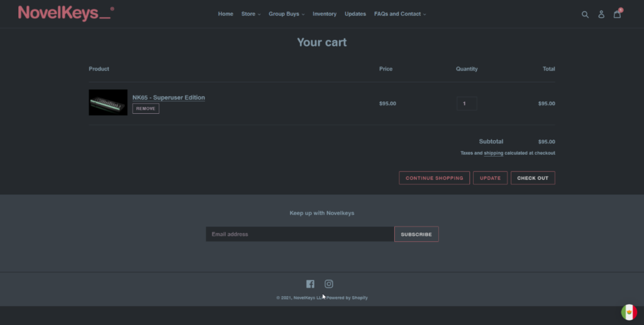644x325 pixels.
Task: Visit NovelKeys Facebook page icon
Action: point(310,284)
